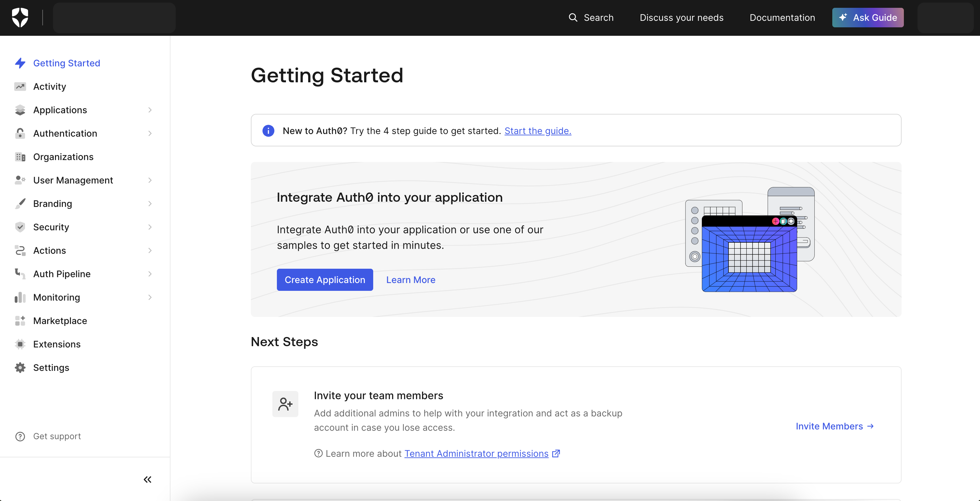Open the Documentation menu item
980x501 pixels.
pyautogui.click(x=782, y=18)
